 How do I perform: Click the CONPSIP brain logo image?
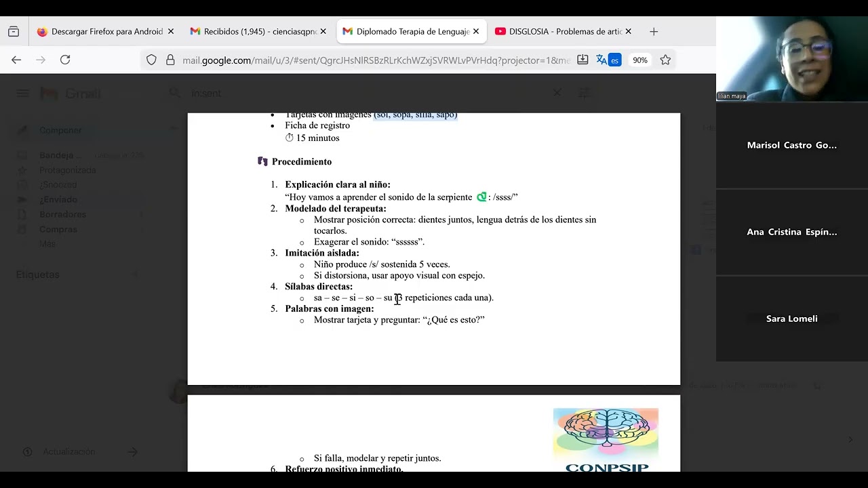pyautogui.click(x=606, y=439)
